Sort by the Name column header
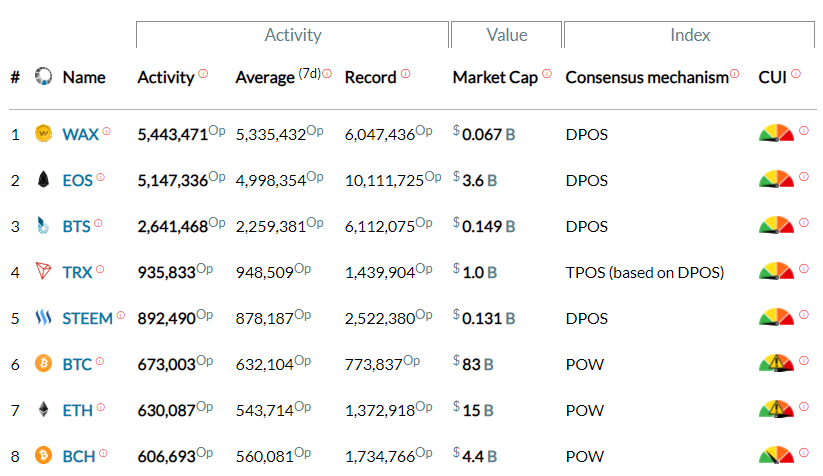823x476 pixels. pos(84,78)
